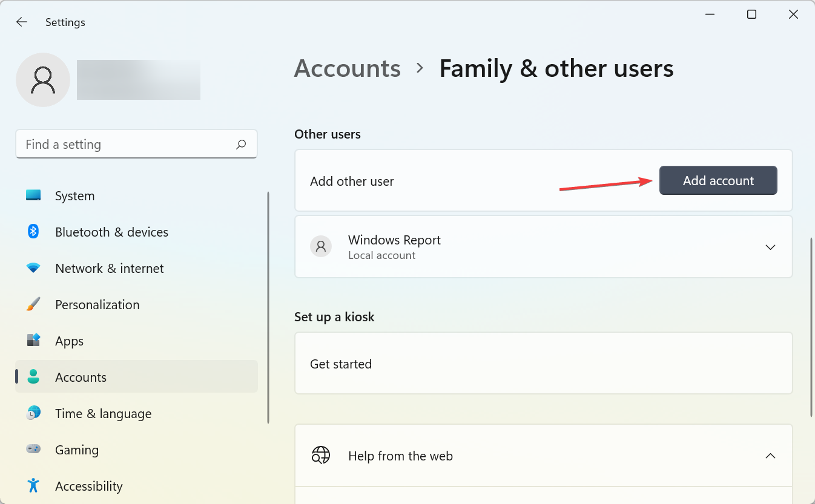
Task: Click the Find a setting field
Action: 136,144
